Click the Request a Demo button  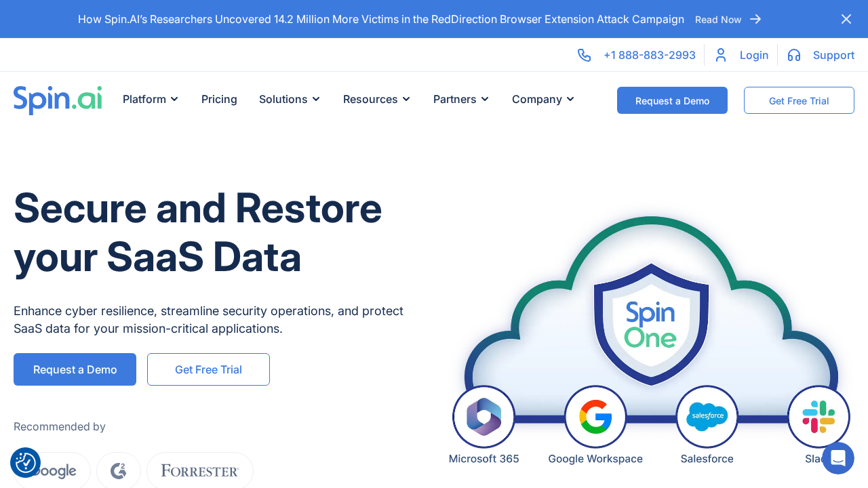click(672, 100)
